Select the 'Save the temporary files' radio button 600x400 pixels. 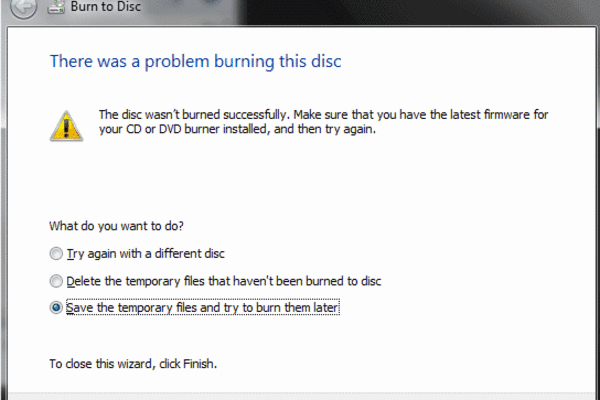(56, 307)
